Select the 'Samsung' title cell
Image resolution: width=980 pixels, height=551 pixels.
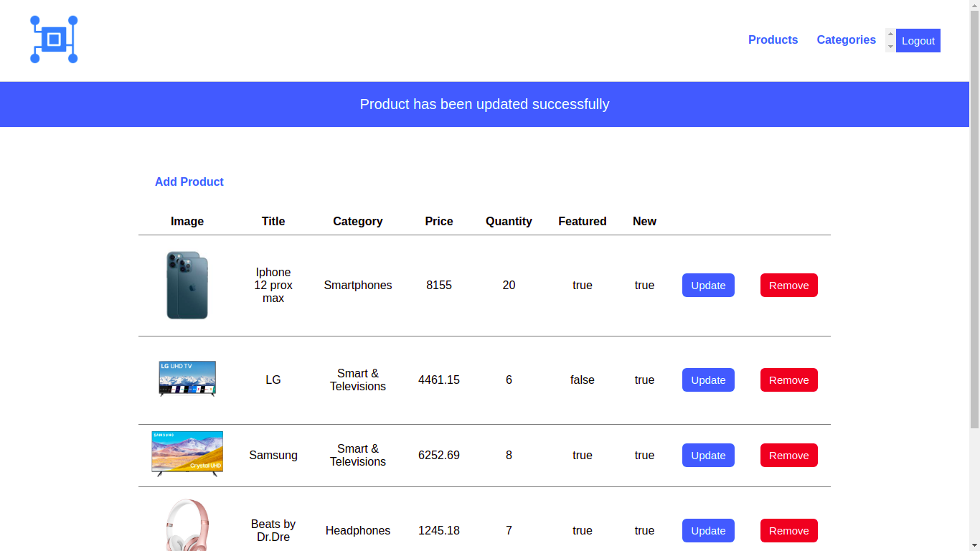273,456
